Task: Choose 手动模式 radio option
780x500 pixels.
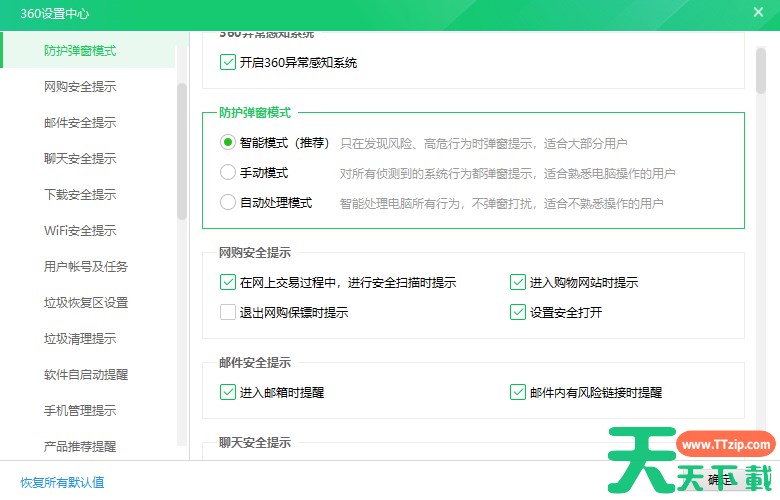Action: pos(228,173)
